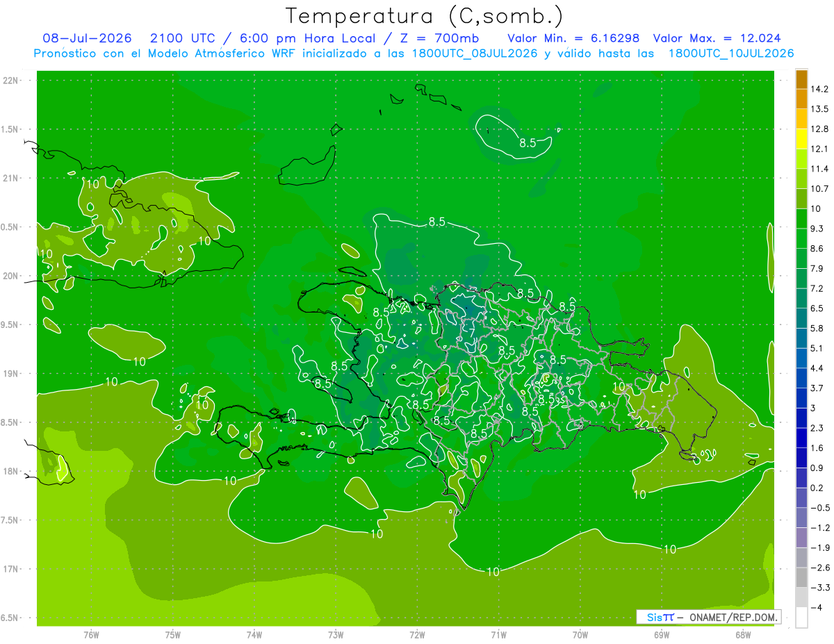
Task: Click the '13.5' color bar value
Action: 819,109
